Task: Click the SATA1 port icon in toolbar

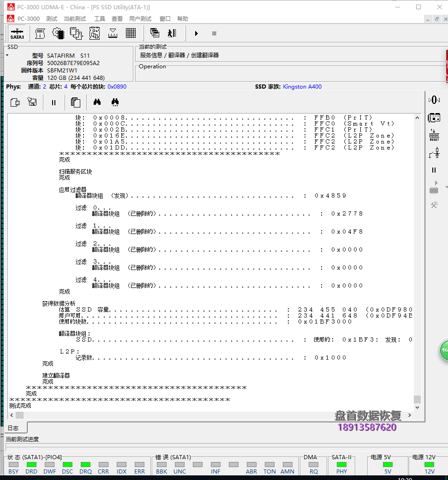Action: pyautogui.click(x=17, y=33)
